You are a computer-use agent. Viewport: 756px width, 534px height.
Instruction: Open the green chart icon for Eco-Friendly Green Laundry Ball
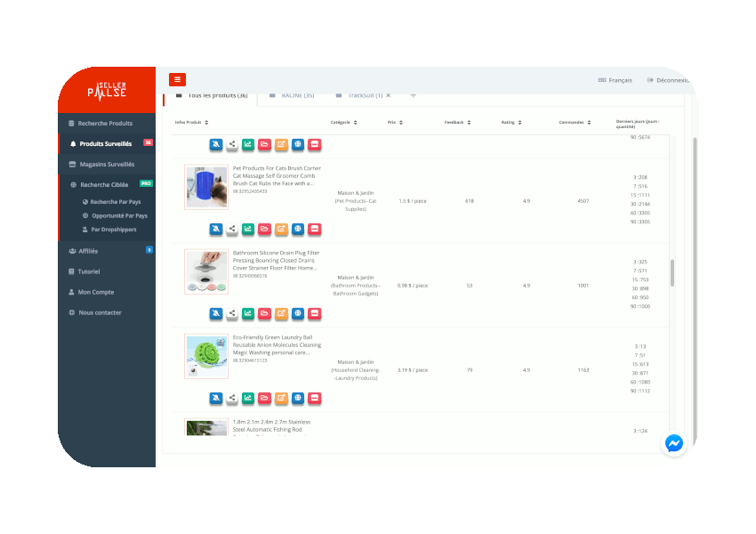248,398
